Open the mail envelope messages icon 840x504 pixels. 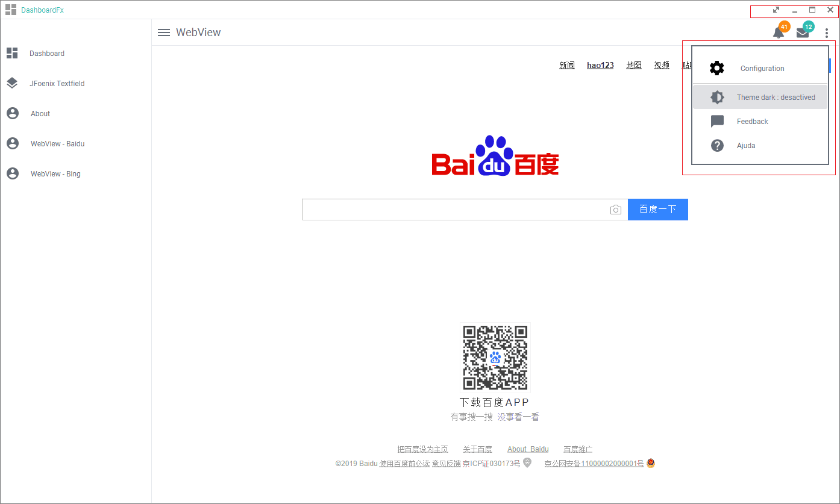(803, 33)
